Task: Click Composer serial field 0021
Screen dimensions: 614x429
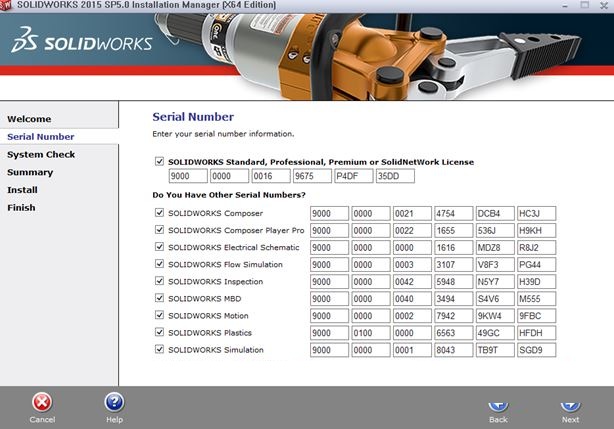Action: click(x=412, y=214)
